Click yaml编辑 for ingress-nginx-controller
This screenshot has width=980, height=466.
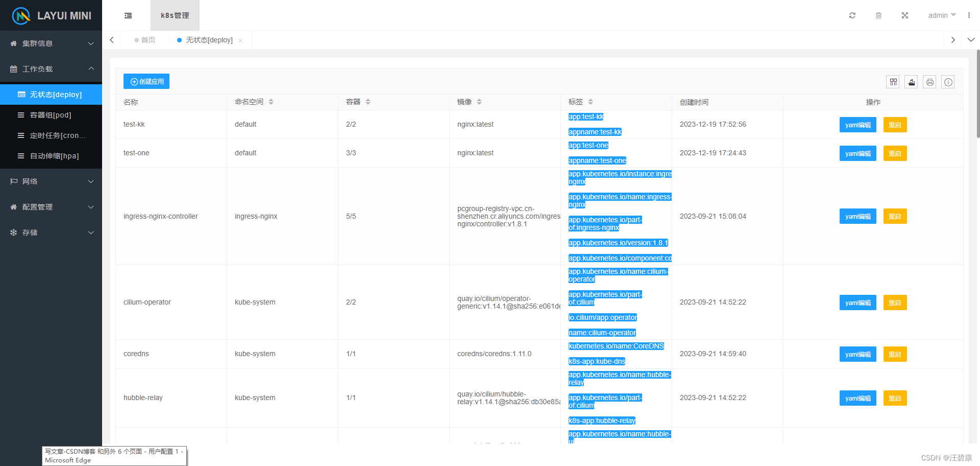(x=858, y=216)
